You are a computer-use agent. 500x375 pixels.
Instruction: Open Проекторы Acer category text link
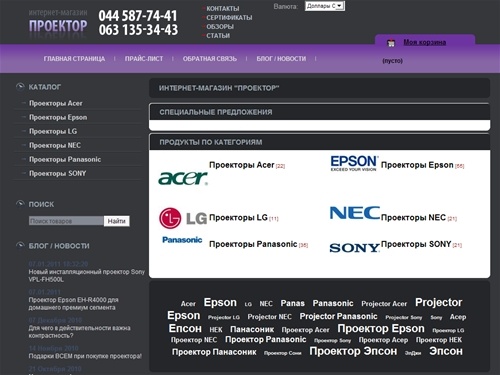(x=242, y=165)
